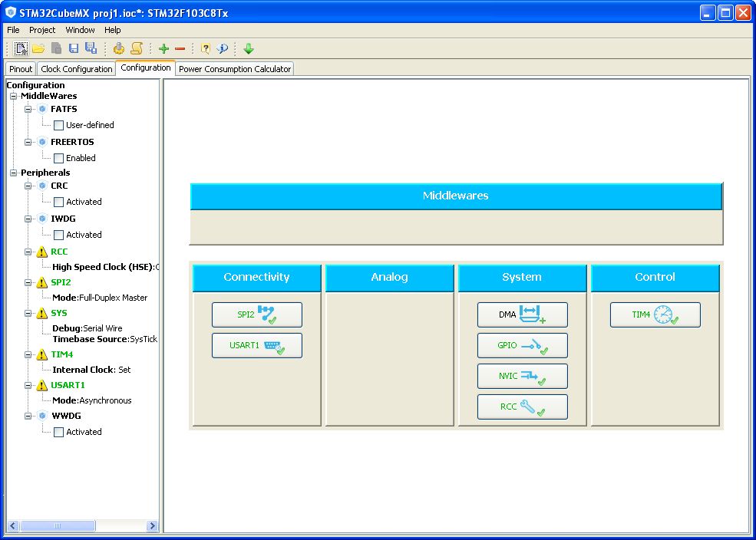
Task: Click the New Project toolbar icon
Action: tap(21, 48)
